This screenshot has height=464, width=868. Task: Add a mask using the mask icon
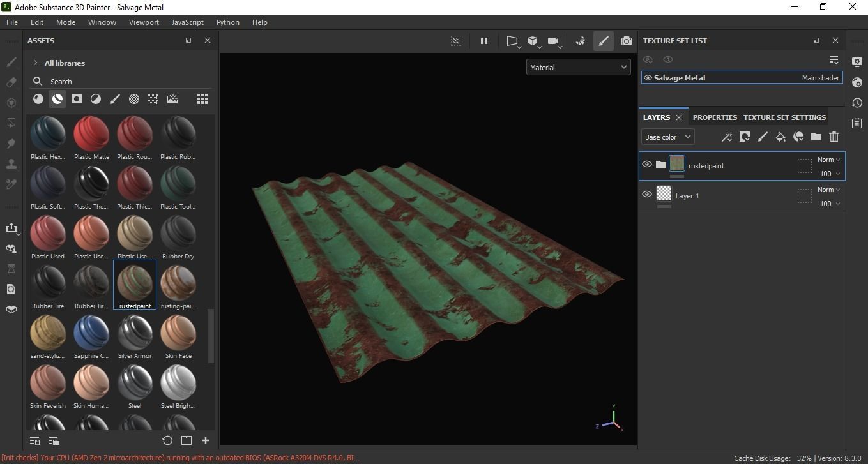(x=745, y=137)
